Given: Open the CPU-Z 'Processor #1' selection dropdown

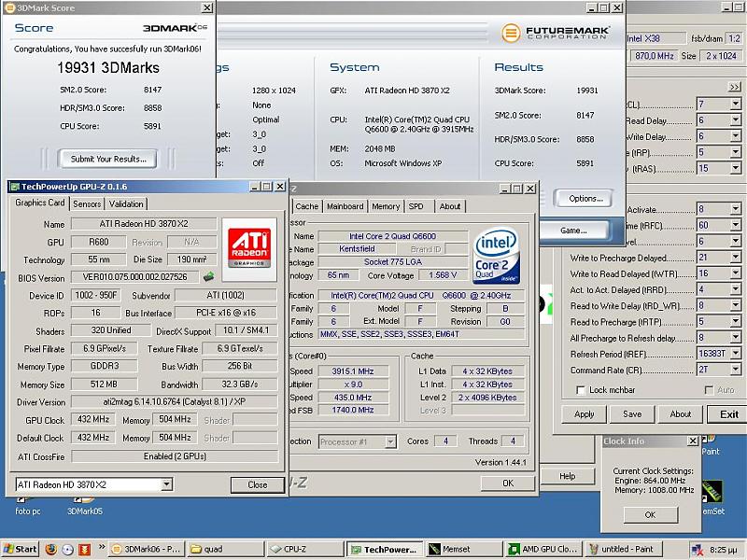Looking at the screenshot, I should [390, 441].
